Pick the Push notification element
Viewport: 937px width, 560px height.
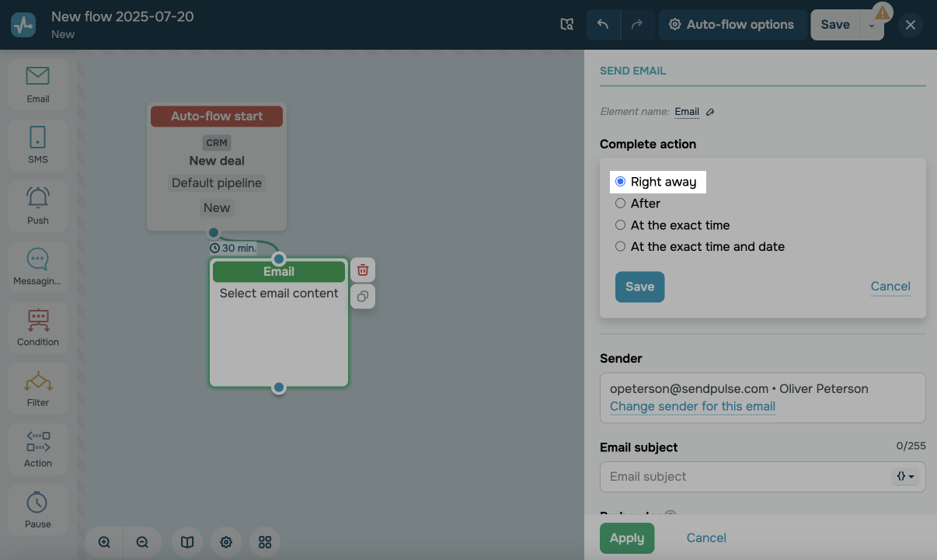coord(37,205)
